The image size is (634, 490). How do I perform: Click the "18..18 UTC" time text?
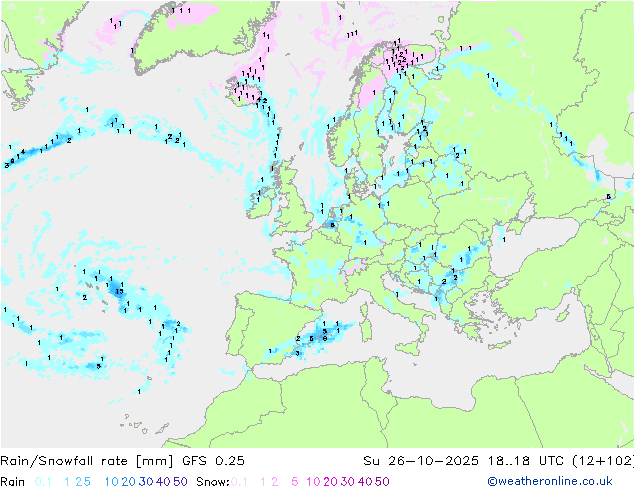point(525,461)
